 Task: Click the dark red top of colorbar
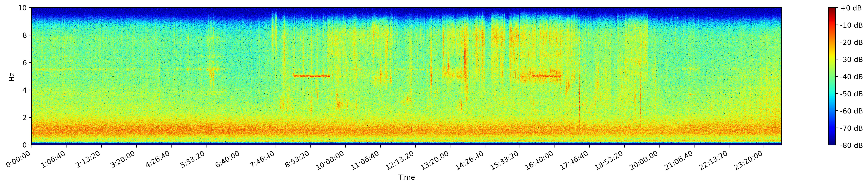pos(832,9)
